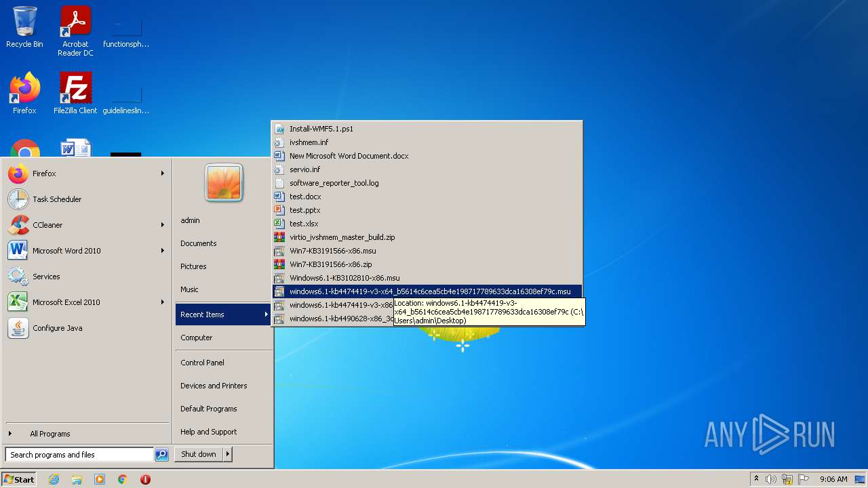This screenshot has height=488, width=868.
Task: Open Win7-KB3191566-x86.zip
Action: click(427, 264)
